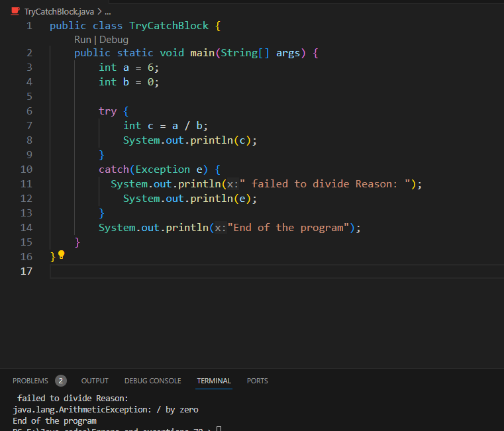The width and height of the screenshot is (504, 431).
Task: Click terminal output 'End of the program'
Action: 55,420
